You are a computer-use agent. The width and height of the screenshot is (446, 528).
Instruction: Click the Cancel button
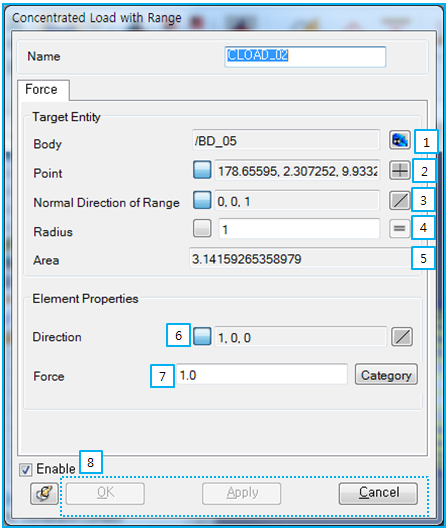click(x=378, y=494)
